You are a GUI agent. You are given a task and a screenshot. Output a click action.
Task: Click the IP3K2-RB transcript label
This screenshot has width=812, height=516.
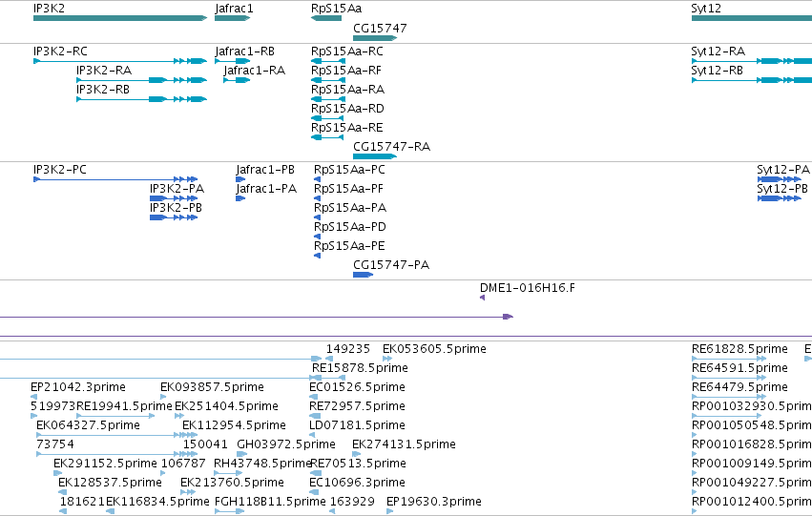point(102,90)
